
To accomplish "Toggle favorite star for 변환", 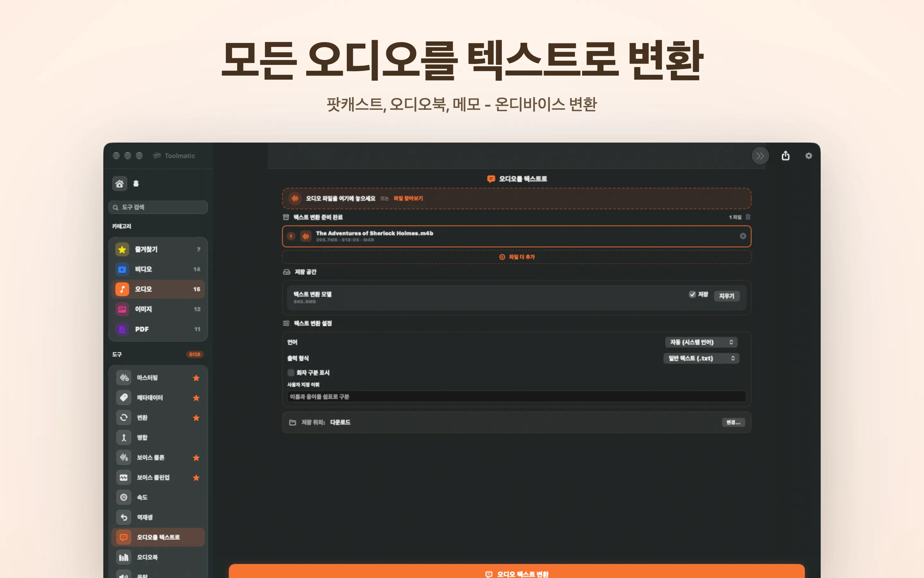I will point(196,417).
